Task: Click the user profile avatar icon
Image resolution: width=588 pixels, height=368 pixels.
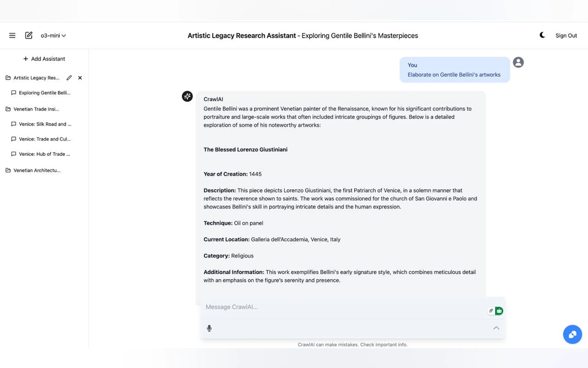Action: (x=518, y=62)
